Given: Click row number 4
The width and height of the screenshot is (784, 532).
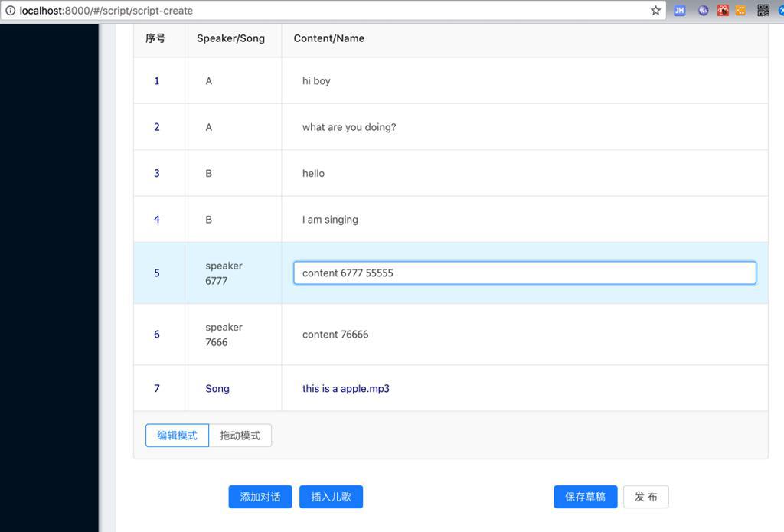Looking at the screenshot, I should coord(157,220).
